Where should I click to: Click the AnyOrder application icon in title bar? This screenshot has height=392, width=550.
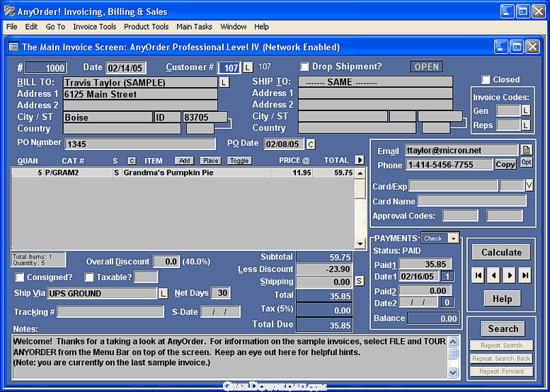(x=9, y=11)
